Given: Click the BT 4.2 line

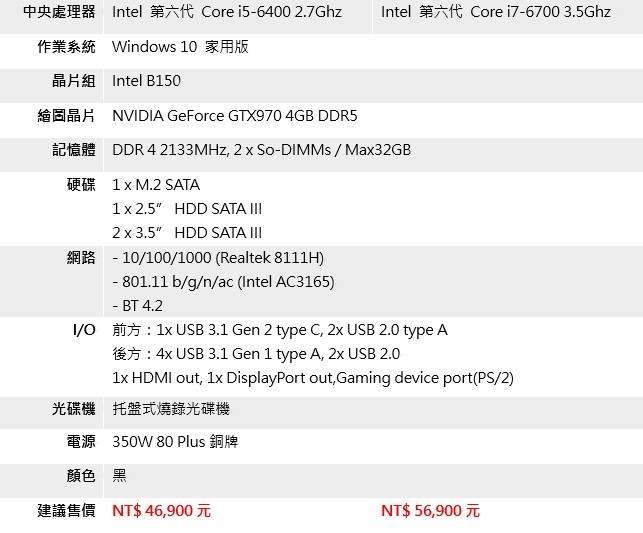Looking at the screenshot, I should [137, 306].
